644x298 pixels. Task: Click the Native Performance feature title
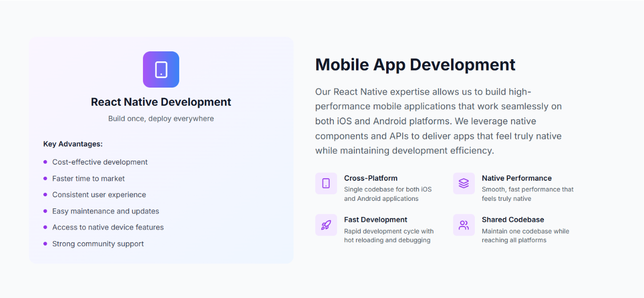(517, 178)
